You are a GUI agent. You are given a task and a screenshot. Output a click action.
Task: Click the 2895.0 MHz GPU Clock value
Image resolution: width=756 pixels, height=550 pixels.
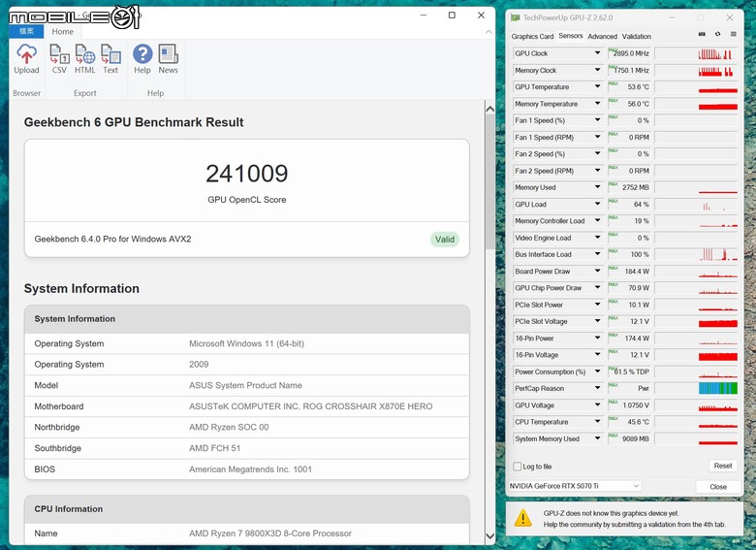click(631, 53)
